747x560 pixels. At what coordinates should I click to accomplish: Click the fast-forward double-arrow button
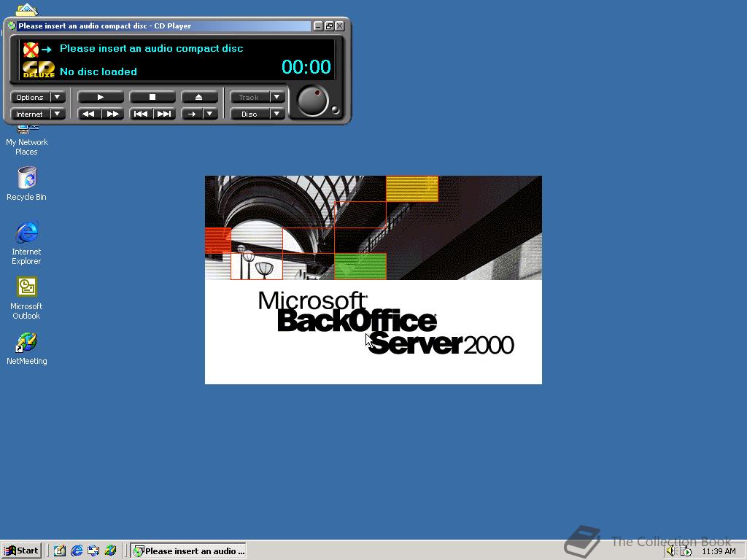point(112,114)
